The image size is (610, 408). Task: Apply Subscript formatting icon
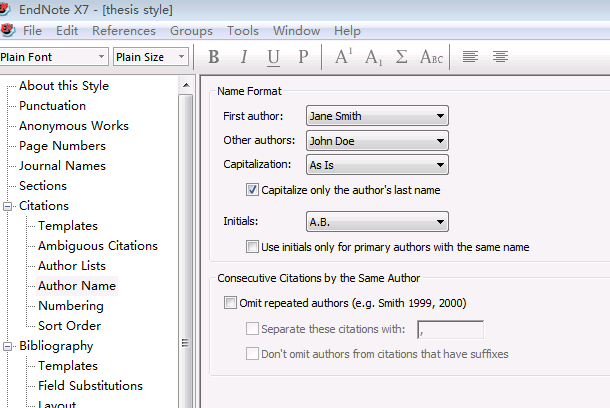[x=373, y=57]
